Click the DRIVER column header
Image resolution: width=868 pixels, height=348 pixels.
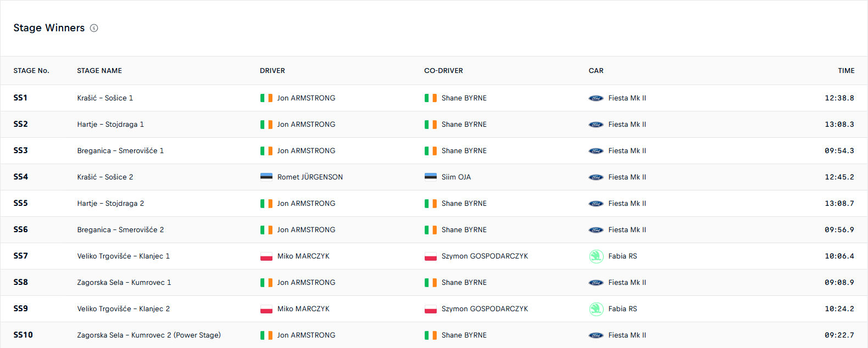pos(272,71)
